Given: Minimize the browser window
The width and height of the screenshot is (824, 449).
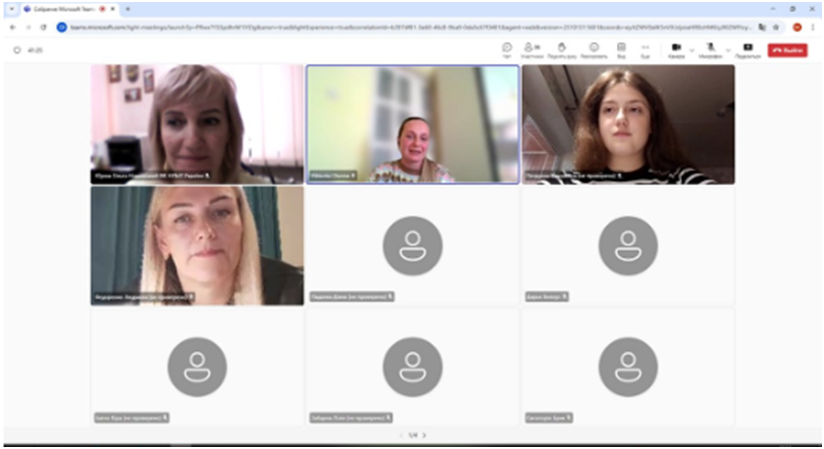Looking at the screenshot, I should [773, 9].
